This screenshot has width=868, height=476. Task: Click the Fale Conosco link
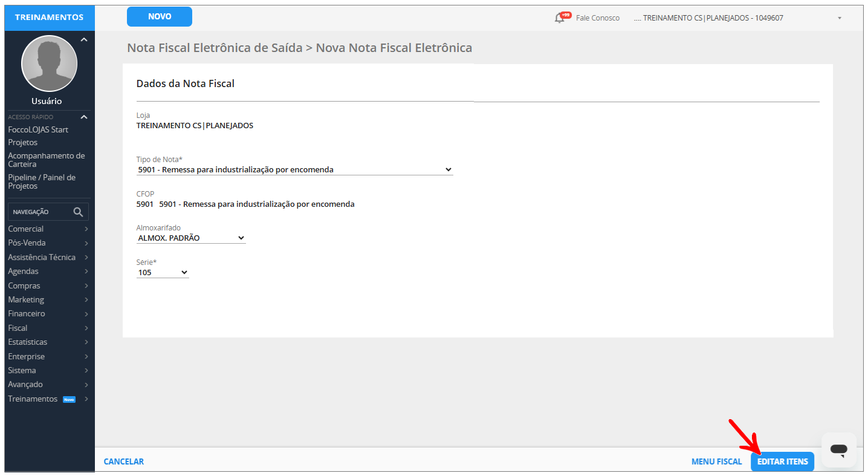(597, 18)
